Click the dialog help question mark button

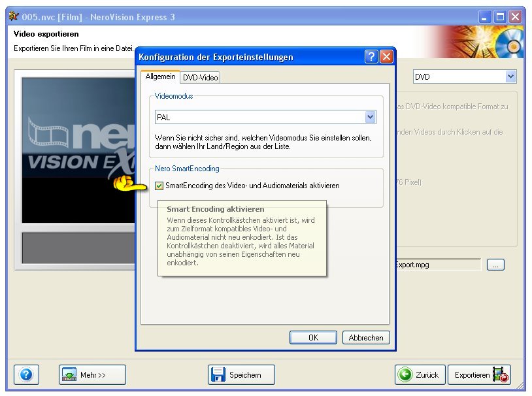(x=371, y=57)
